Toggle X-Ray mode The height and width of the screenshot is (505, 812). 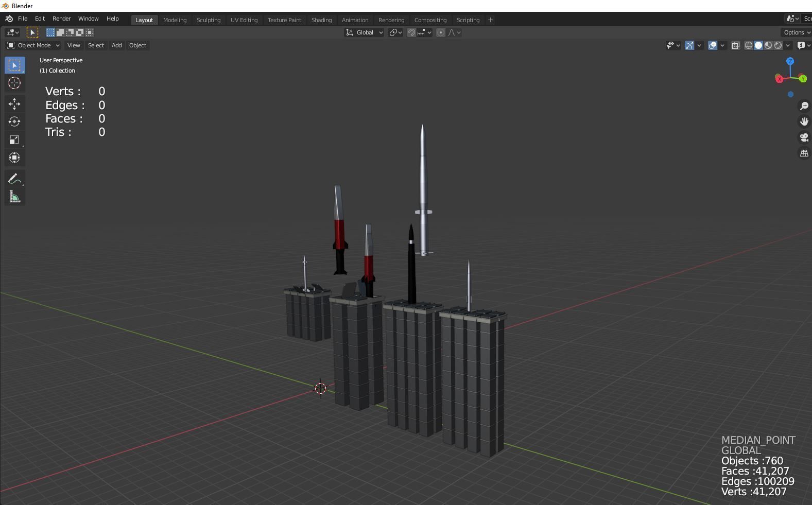[735, 45]
